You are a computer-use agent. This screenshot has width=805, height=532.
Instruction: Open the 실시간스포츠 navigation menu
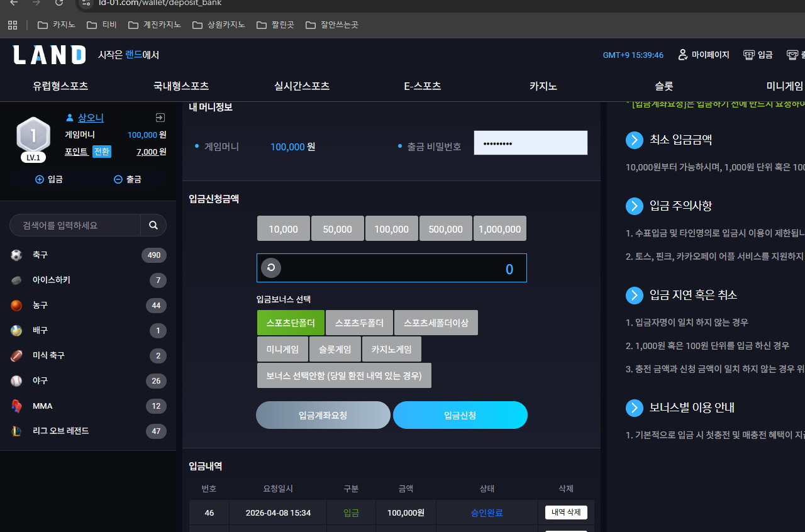302,86
